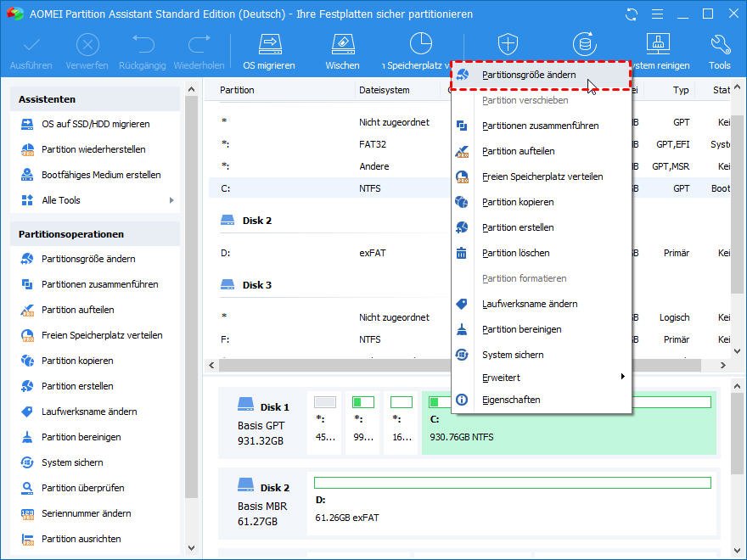Select the 16… partition block on Disk 1
This screenshot has height=560, width=747.
tap(402, 423)
